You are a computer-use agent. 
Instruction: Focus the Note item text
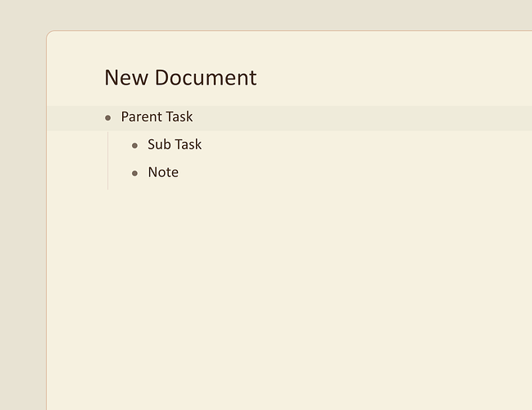[x=163, y=172]
